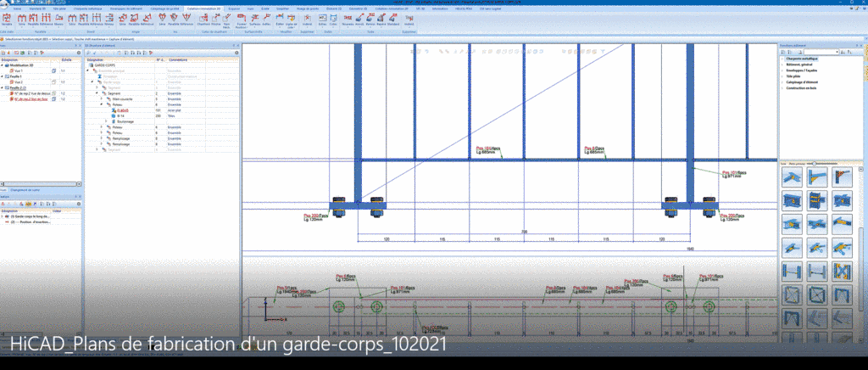The image size is (868, 370).
Task: Choose Référence in the Angle ribbon group
Action: click(147, 20)
